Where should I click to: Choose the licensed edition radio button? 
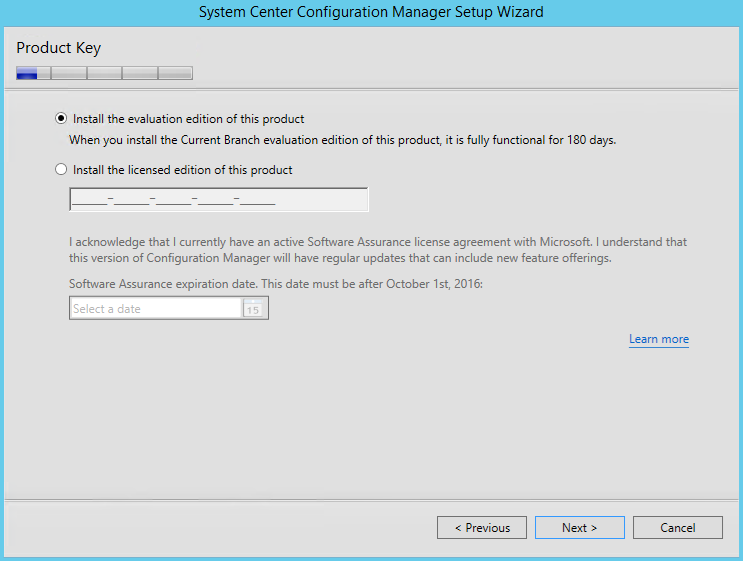pyautogui.click(x=62, y=170)
